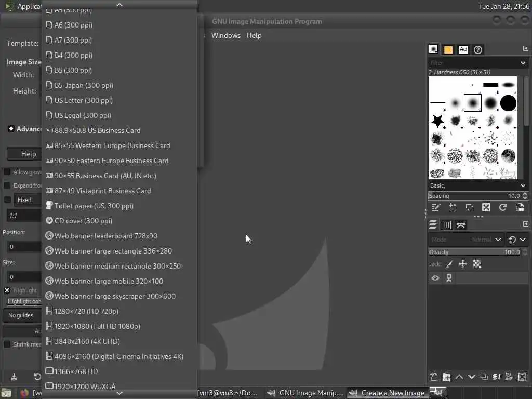
Task: Pick 85×55 Western Europe Business Card
Action: (x=119, y=145)
